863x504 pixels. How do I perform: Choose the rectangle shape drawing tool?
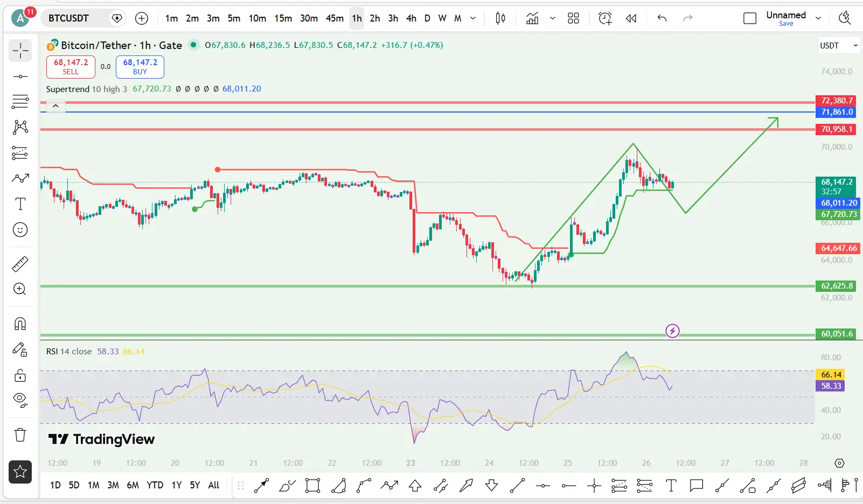click(x=312, y=486)
